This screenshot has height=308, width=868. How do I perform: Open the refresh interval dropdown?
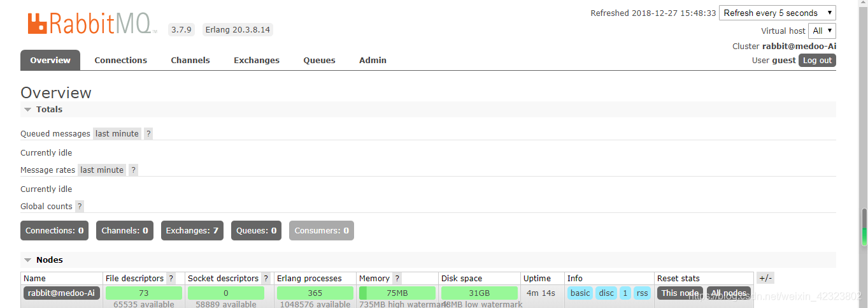coord(777,13)
